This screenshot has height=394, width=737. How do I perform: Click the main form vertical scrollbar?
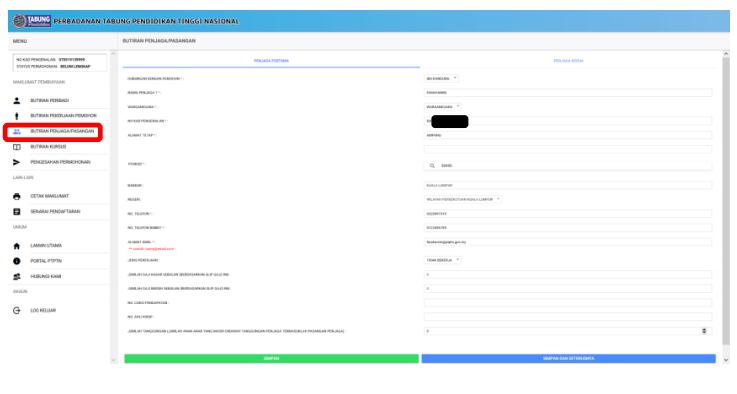tap(726, 201)
